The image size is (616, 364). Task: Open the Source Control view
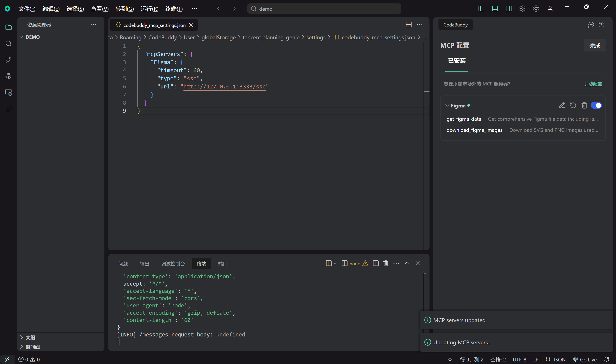click(8, 60)
